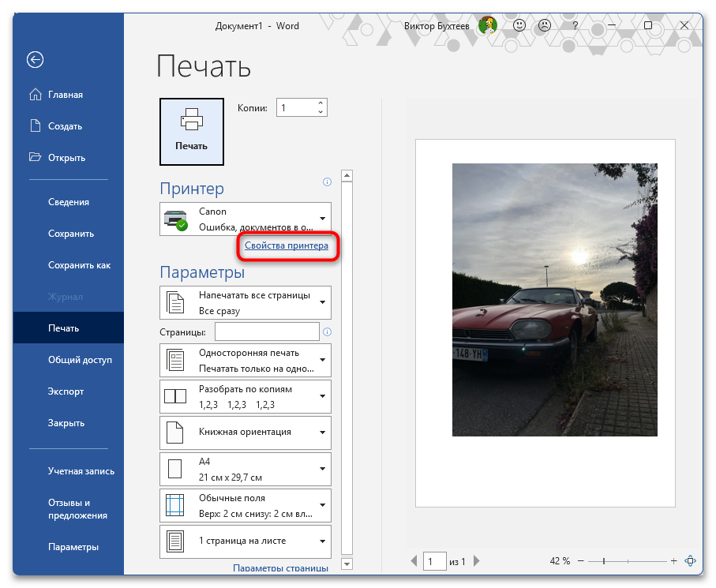Click the large Print button
This screenshot has height=588, width=716.
coord(192,131)
